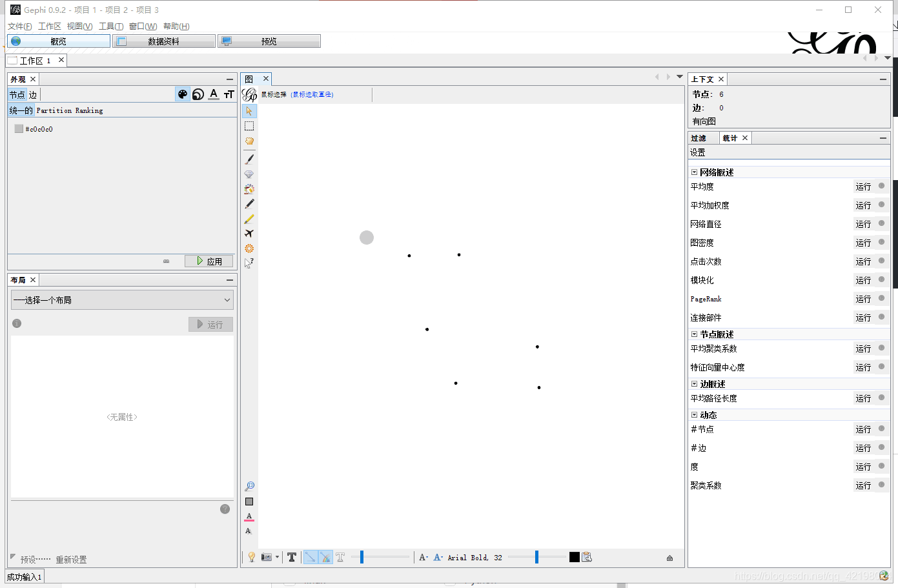Viewport: 898px width, 588px height.
Task: Click the center on graph magnifier icon
Action: [x=249, y=487]
